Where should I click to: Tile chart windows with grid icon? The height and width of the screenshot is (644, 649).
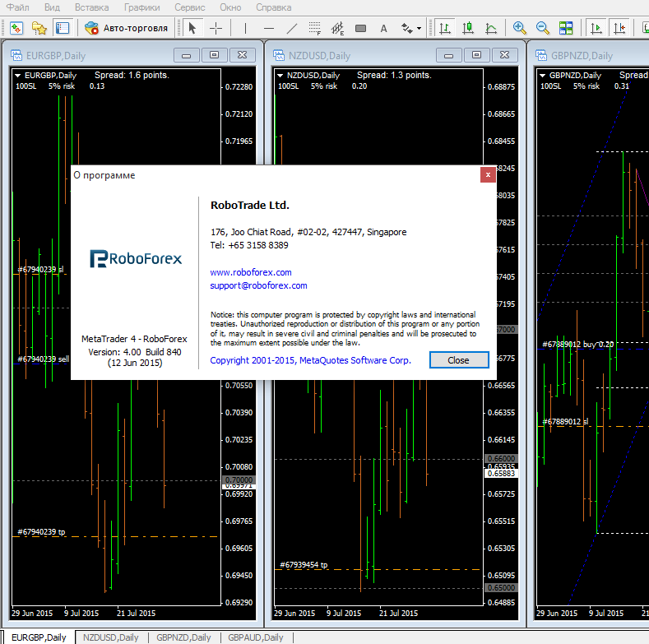tap(566, 28)
